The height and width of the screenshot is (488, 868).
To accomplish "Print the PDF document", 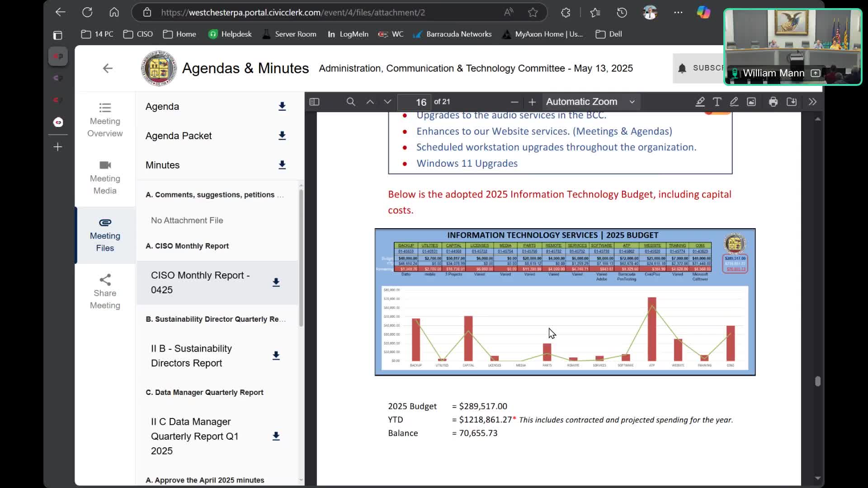I will (773, 102).
